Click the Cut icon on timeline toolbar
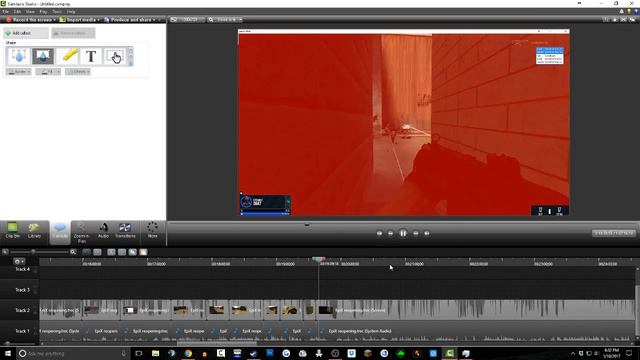Viewport: 640px width, 360px height. pos(111,252)
